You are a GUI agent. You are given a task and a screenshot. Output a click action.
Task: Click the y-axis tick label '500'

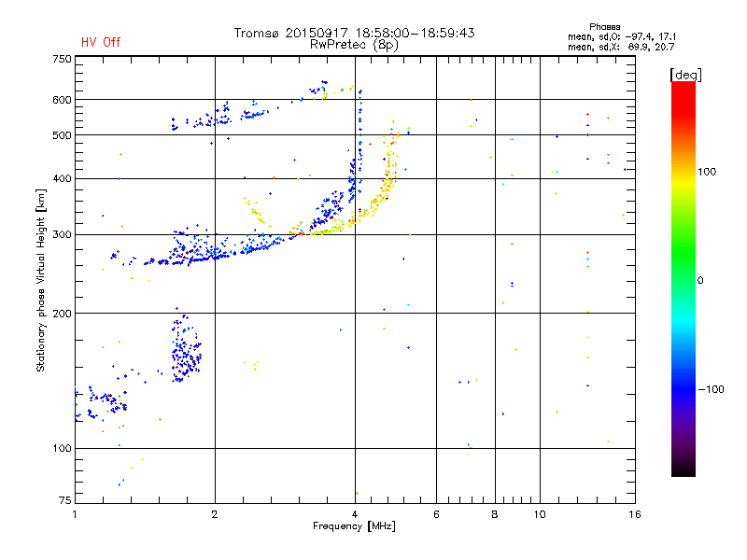point(62,135)
